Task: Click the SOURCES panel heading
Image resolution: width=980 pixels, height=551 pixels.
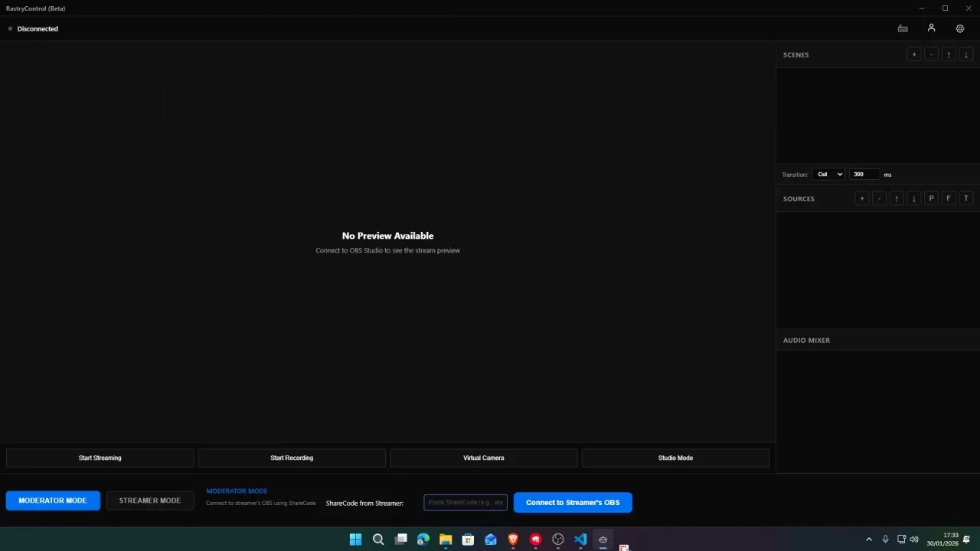Action: [x=799, y=199]
